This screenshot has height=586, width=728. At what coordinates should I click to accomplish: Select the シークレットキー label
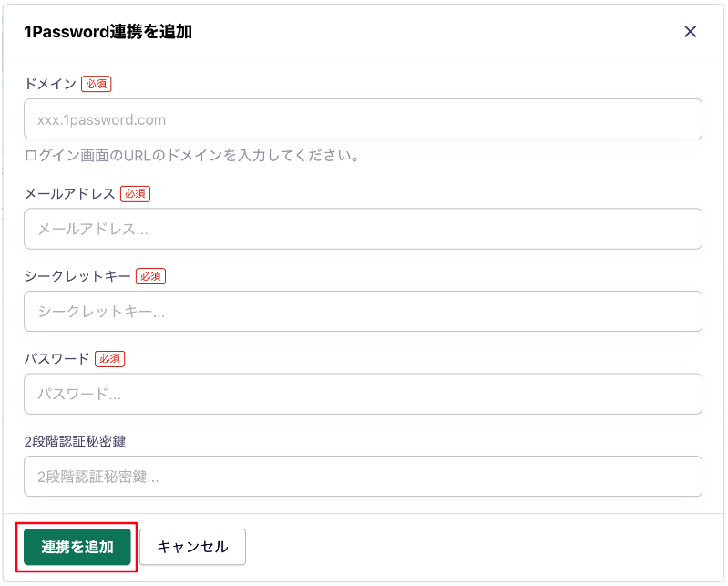pyautogui.click(x=77, y=275)
